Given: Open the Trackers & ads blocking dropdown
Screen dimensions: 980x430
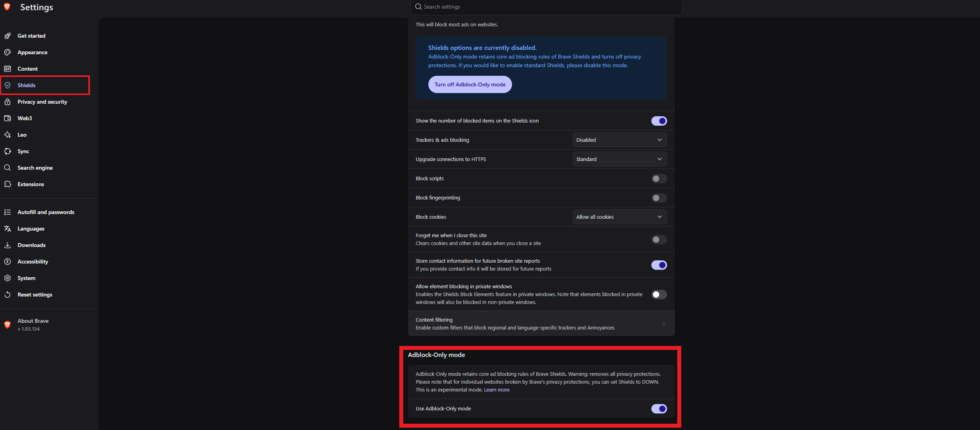Looking at the screenshot, I should 620,140.
